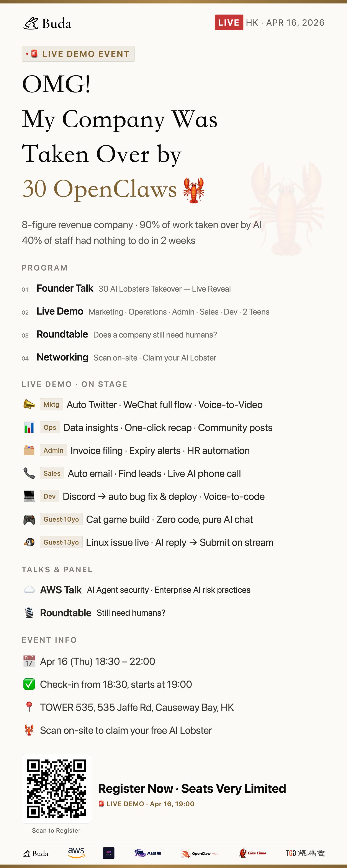The height and width of the screenshot is (868, 347).
Task: Click the microphone icon in Talks & Panel
Action: point(29,613)
